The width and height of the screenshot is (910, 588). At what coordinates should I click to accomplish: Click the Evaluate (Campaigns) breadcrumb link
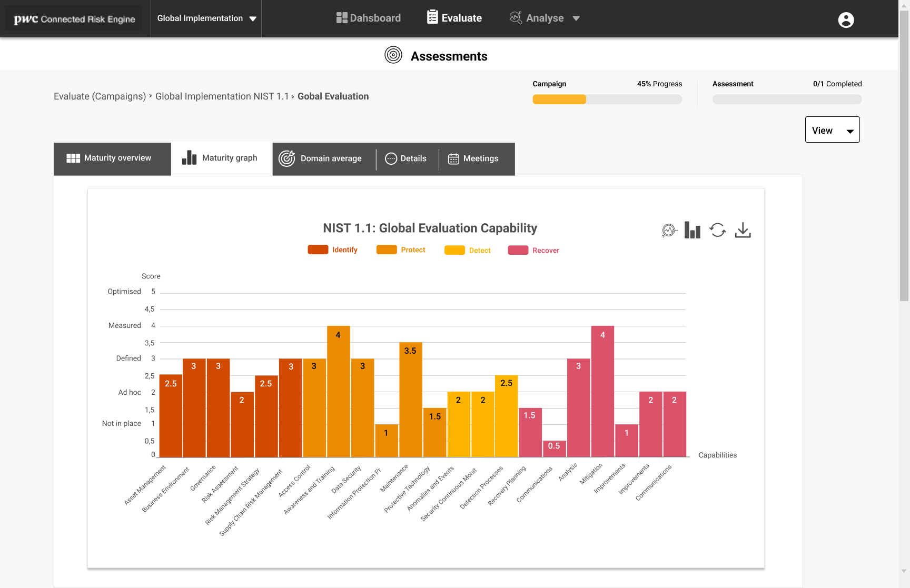coord(100,96)
